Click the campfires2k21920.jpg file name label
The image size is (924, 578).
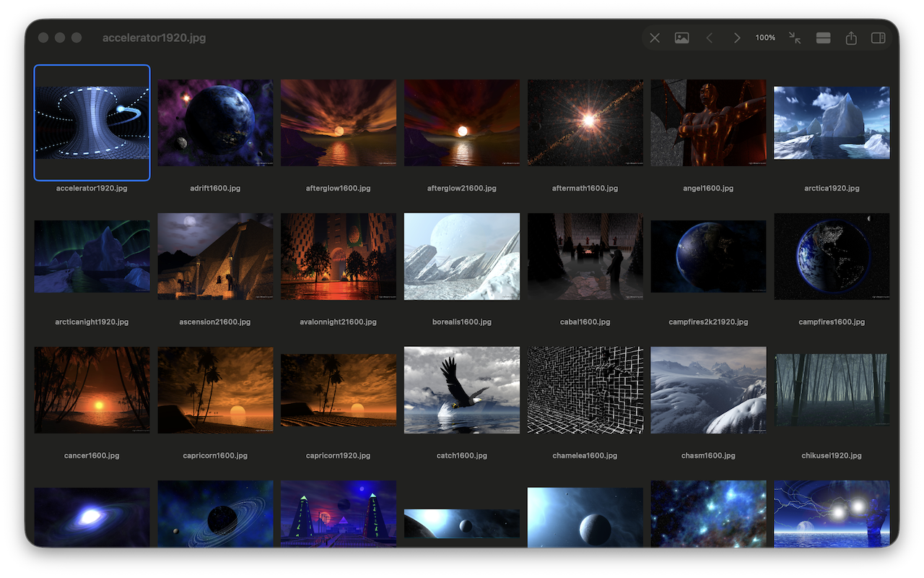(x=708, y=322)
